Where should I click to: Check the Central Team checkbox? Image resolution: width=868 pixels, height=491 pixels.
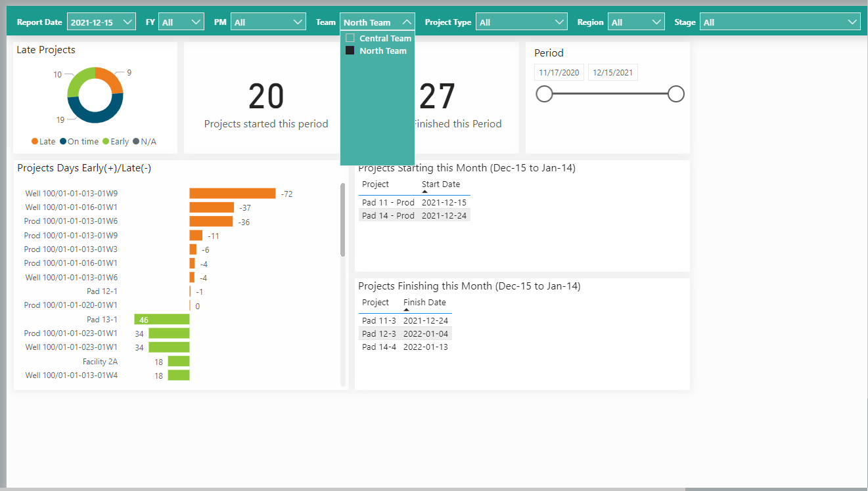350,38
